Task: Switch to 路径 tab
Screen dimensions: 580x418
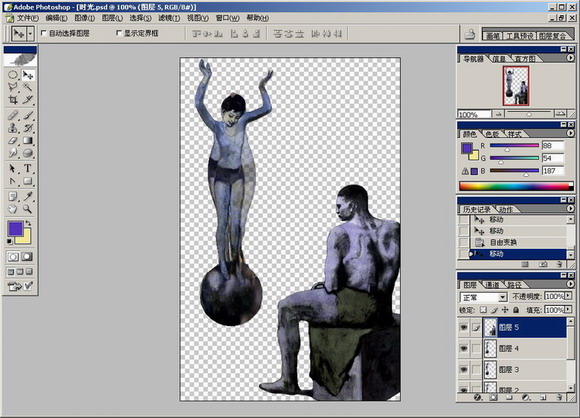Action: 515,285
